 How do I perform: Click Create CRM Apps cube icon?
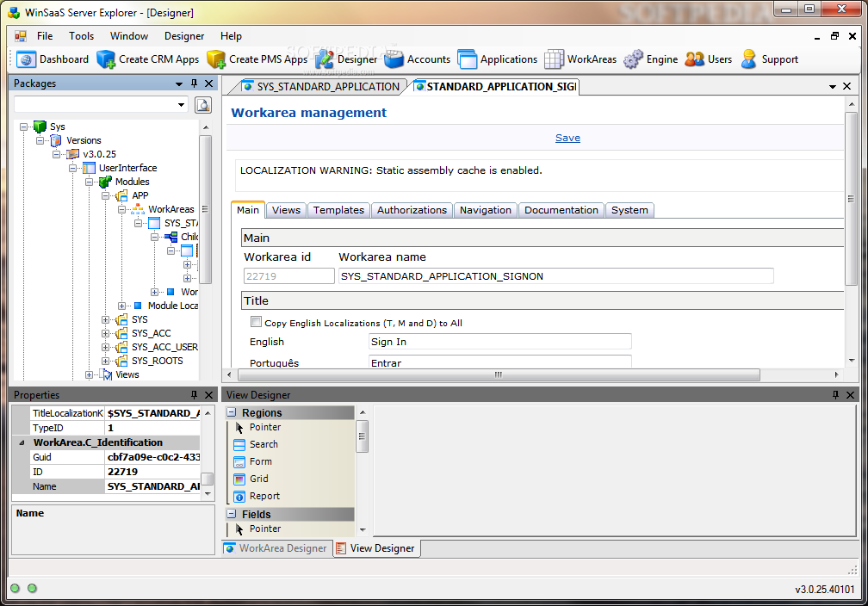[x=106, y=59]
